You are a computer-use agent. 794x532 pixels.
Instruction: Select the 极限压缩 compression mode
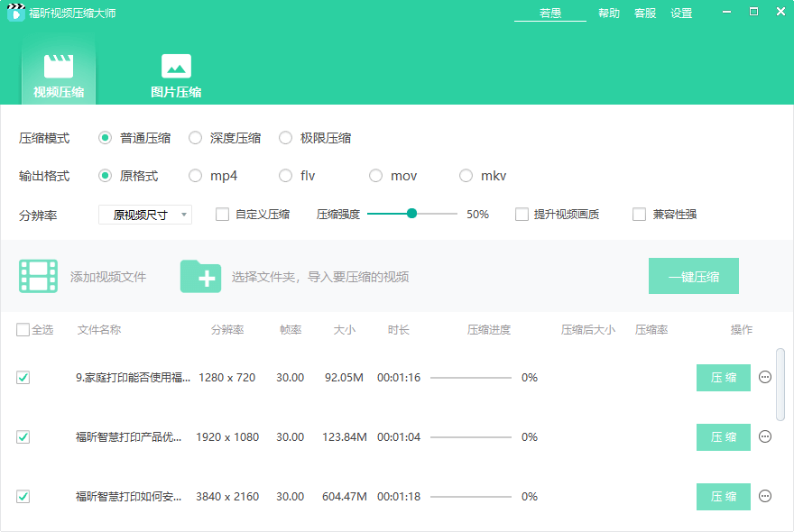pyautogui.click(x=287, y=138)
